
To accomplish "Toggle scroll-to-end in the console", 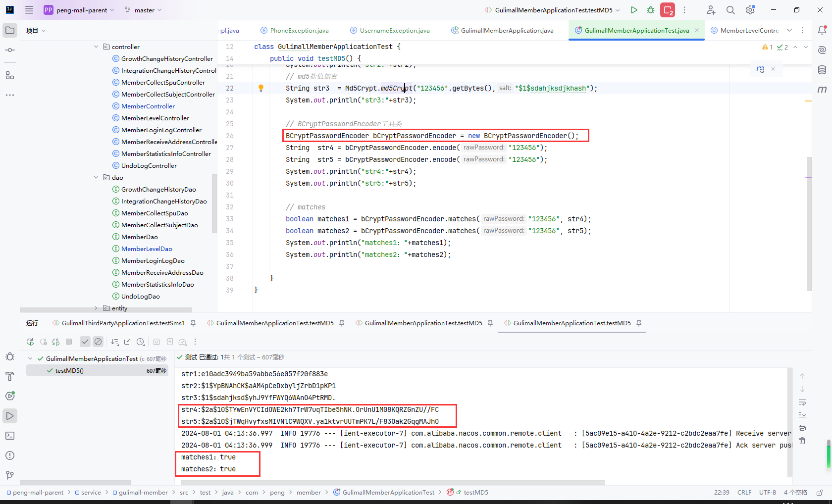I will point(802,415).
